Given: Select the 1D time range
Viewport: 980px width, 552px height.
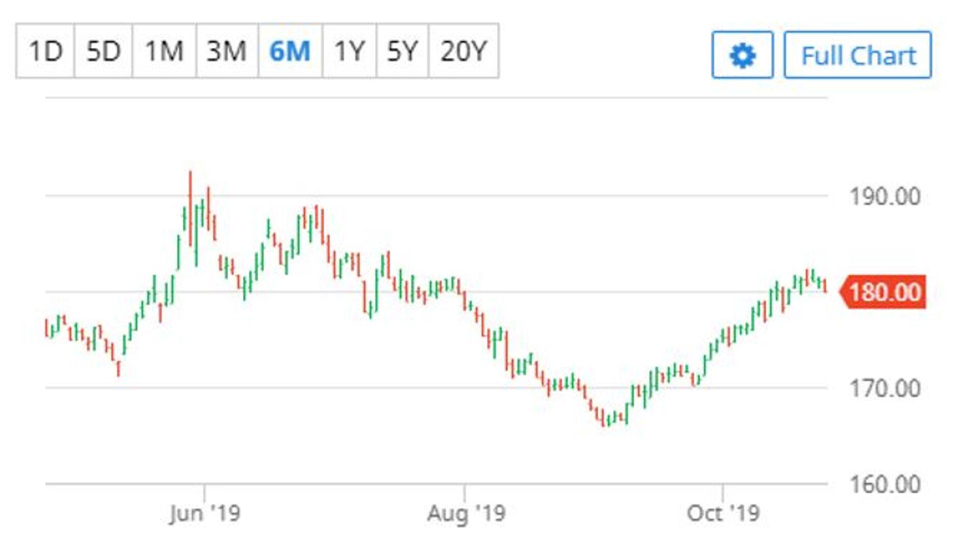Looking at the screenshot, I should click(45, 51).
